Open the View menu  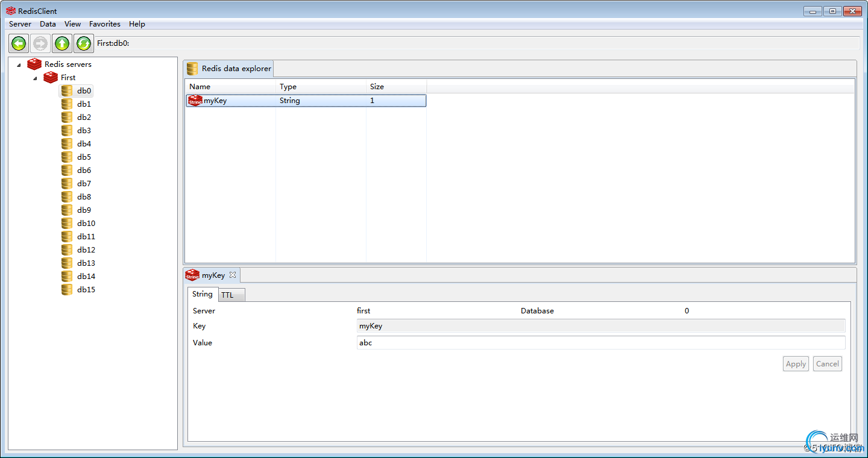click(x=72, y=24)
